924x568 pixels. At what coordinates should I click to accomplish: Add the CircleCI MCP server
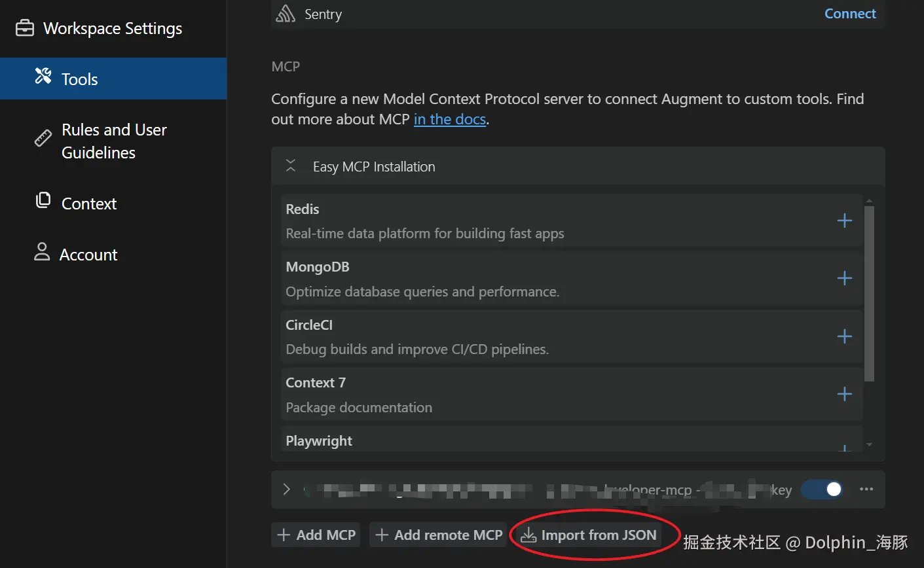tap(845, 336)
